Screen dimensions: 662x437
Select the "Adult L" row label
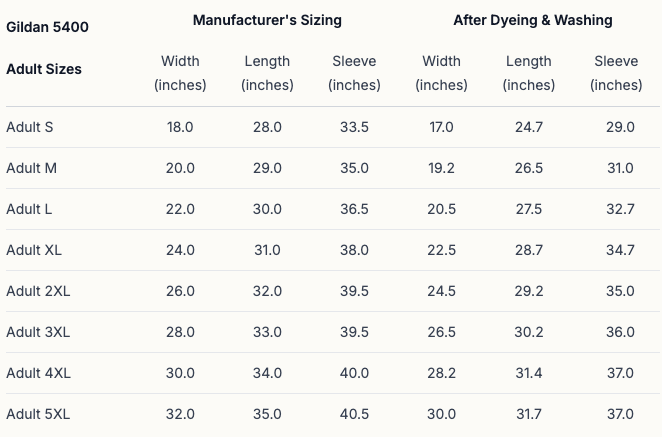tap(30, 209)
